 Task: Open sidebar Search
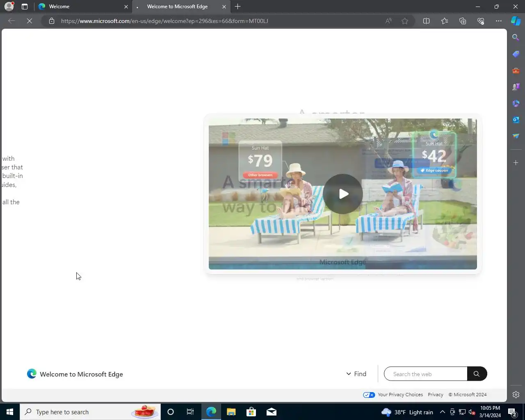pos(516,37)
